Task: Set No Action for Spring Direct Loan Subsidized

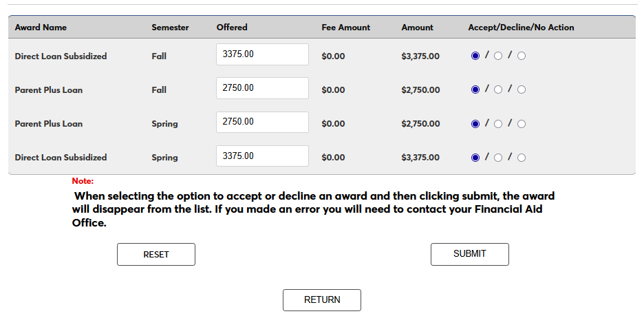Action: coord(522,158)
